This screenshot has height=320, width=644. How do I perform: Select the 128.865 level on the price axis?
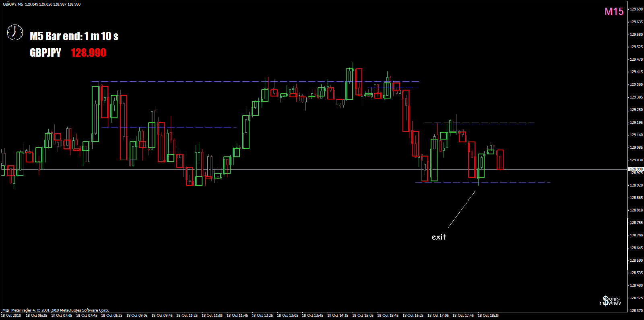tap(636, 197)
